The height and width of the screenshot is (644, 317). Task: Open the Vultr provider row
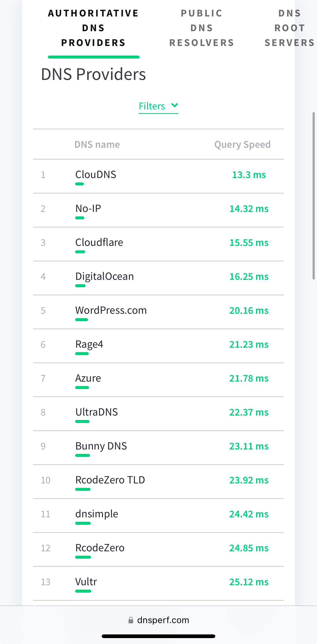[158, 584]
